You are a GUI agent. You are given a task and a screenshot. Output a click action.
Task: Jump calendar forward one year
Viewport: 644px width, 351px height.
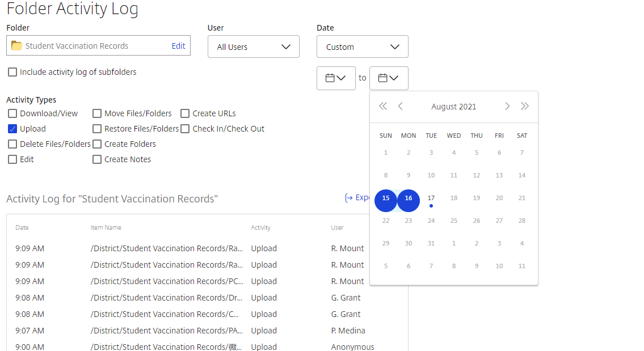524,107
